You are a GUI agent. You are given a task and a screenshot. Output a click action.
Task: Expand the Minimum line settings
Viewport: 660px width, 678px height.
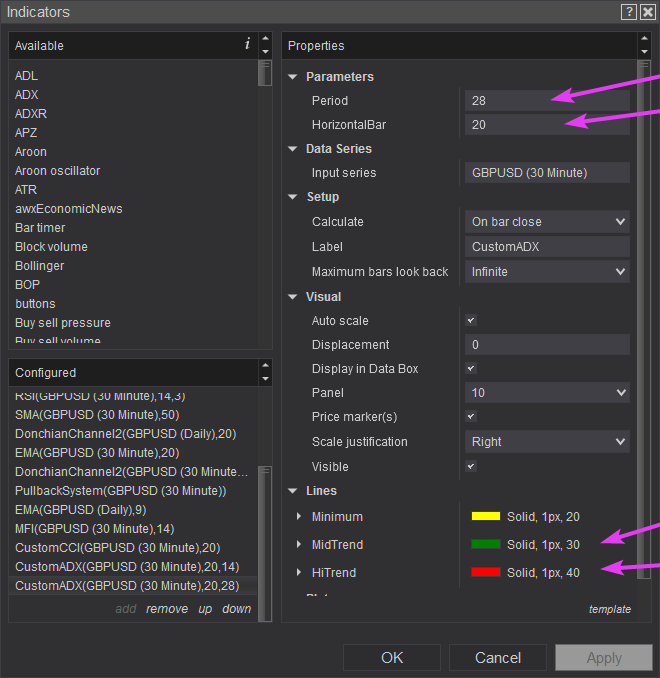(x=299, y=516)
